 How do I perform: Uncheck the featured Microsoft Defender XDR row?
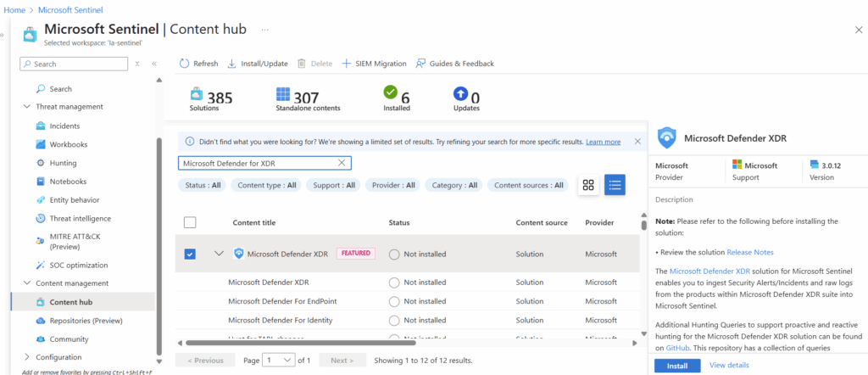point(190,254)
